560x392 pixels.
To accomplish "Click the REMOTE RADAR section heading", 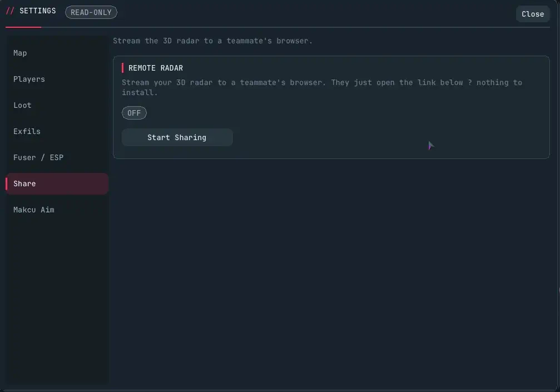I will click(156, 68).
